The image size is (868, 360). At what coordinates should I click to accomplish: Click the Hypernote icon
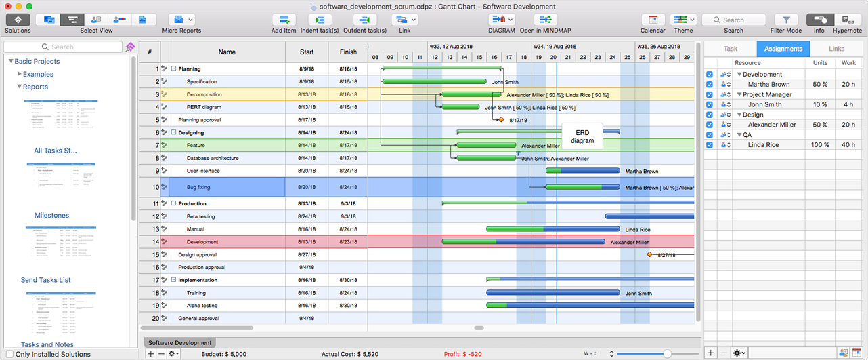[847, 20]
